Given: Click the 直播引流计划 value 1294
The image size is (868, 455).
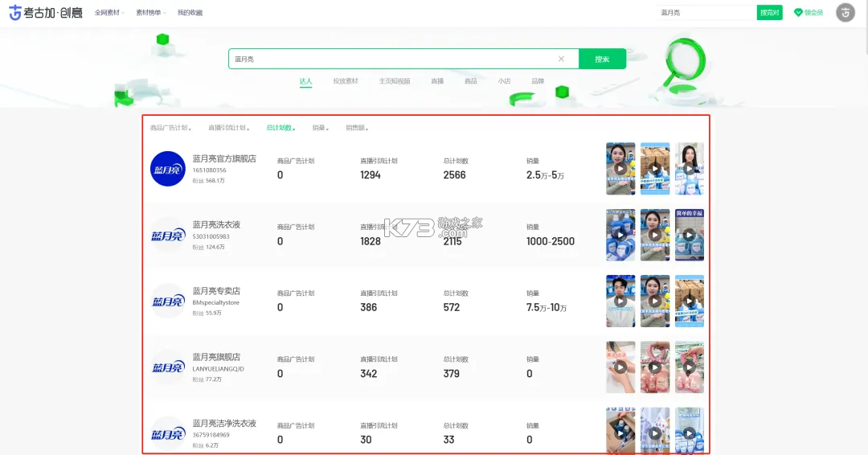Looking at the screenshot, I should click(371, 175).
